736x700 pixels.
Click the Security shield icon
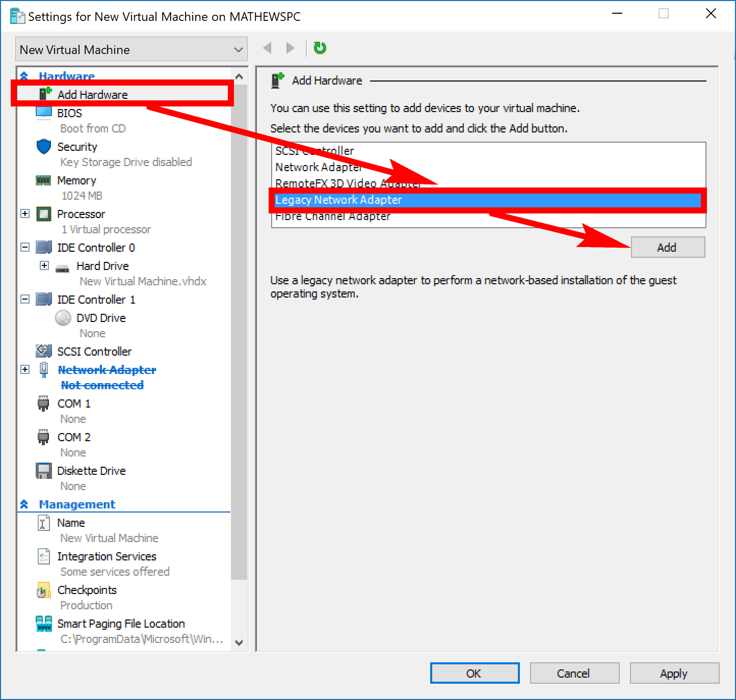(x=44, y=147)
